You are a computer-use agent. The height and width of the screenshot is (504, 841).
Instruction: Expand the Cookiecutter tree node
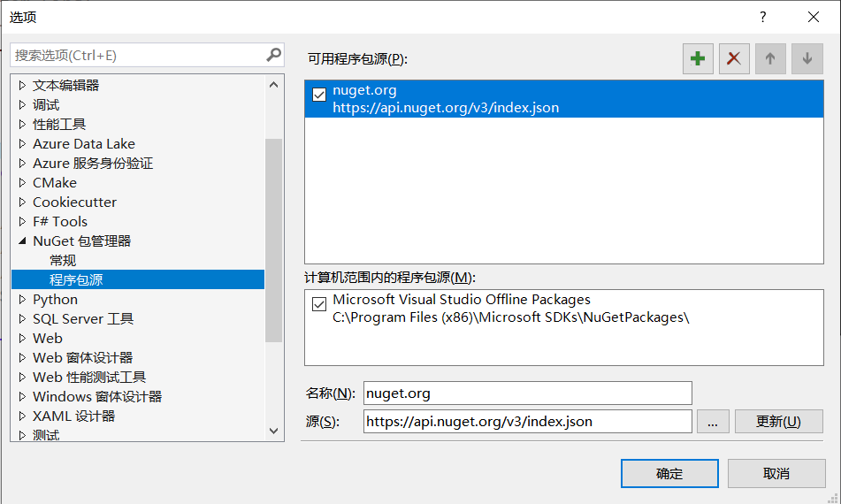pyautogui.click(x=22, y=202)
